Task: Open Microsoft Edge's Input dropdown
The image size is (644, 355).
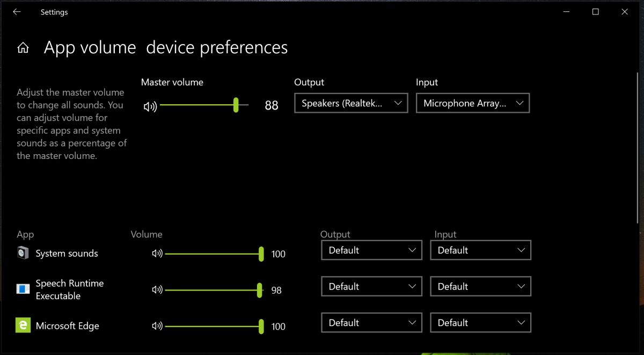Action: point(480,322)
